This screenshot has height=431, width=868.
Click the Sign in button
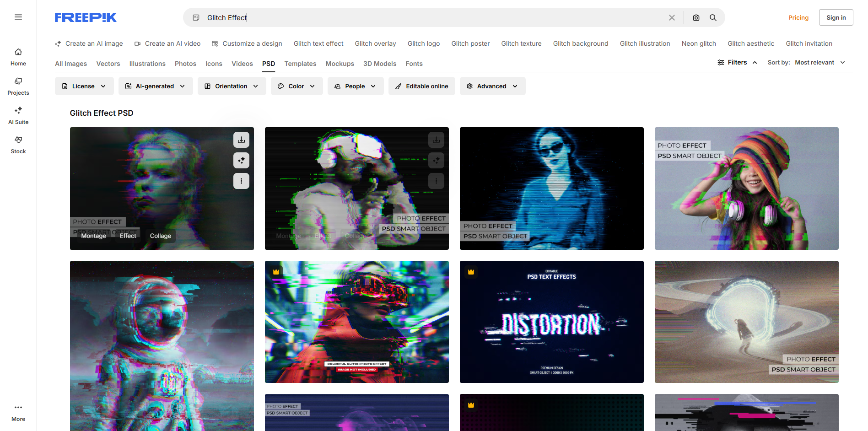pos(836,17)
